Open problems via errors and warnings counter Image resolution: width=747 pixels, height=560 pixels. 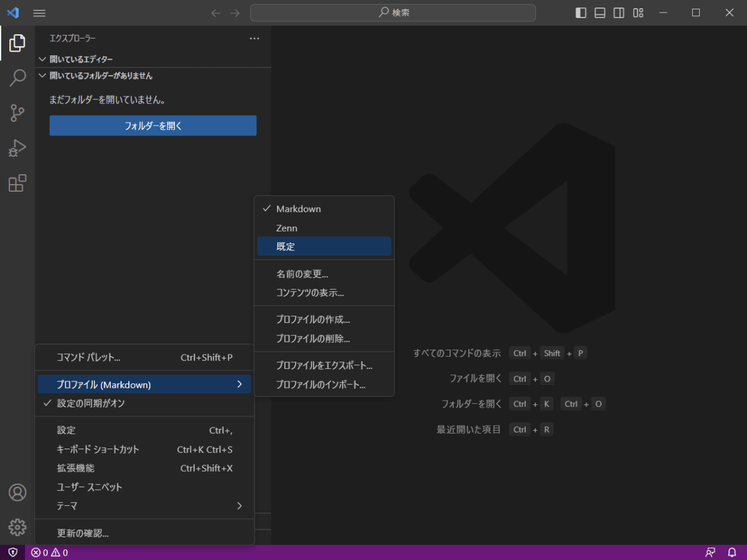(x=50, y=553)
